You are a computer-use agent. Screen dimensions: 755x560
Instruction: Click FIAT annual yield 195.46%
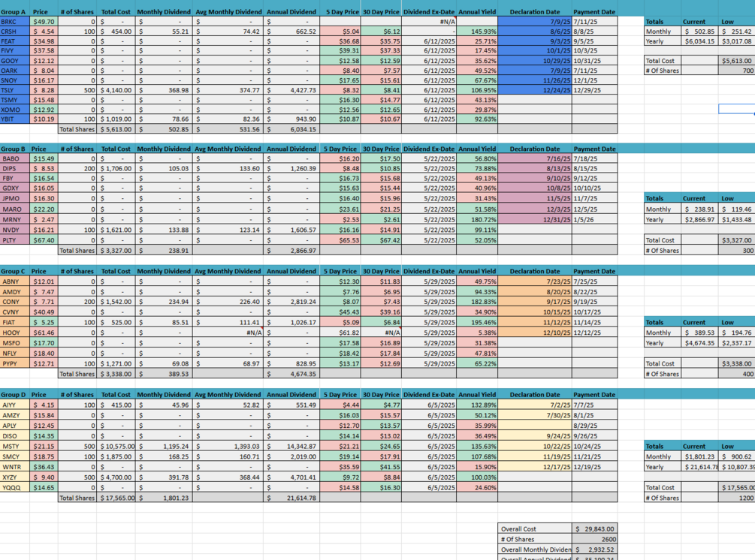pyautogui.click(x=477, y=322)
